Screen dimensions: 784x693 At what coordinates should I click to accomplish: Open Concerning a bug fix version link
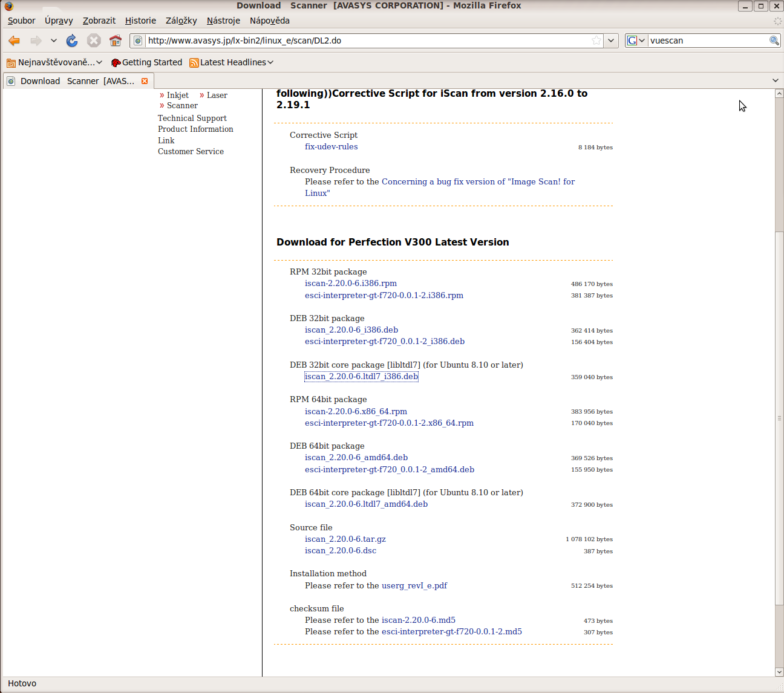point(440,187)
